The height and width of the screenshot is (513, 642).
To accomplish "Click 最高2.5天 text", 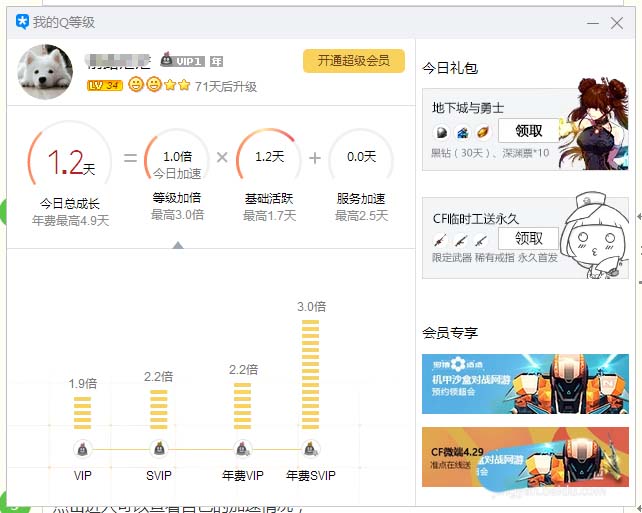I will (361, 215).
